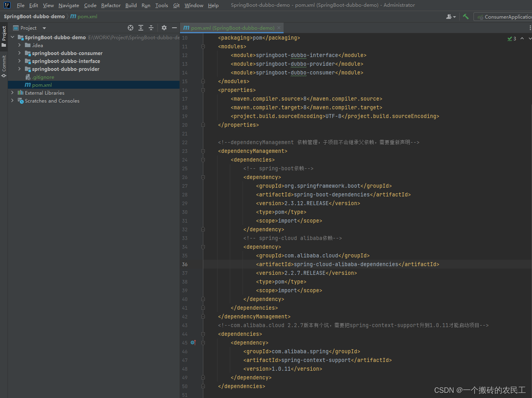The image size is (532, 398).
Task: Open the File menu
Action: point(21,5)
